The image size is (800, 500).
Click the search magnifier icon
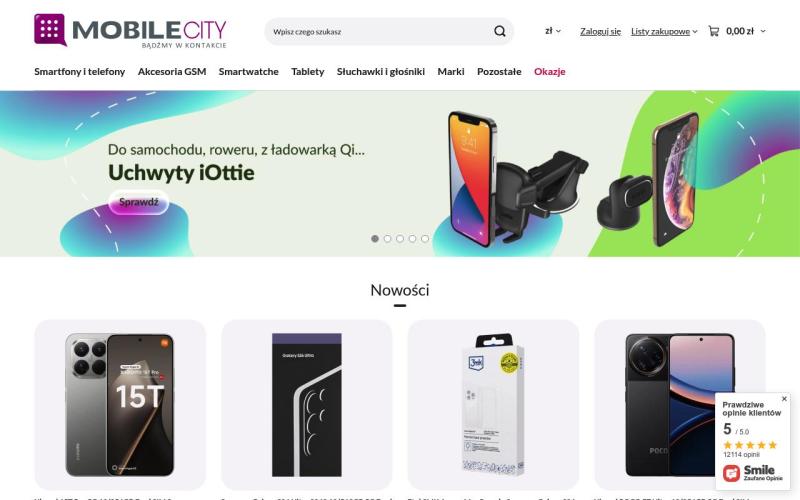[499, 32]
